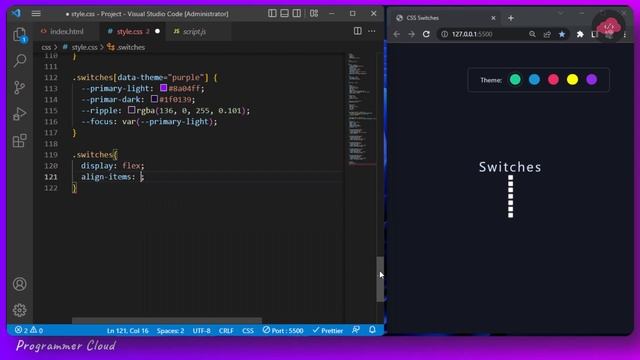Reload the browser page
This screenshot has width=640, height=360.
[426, 34]
